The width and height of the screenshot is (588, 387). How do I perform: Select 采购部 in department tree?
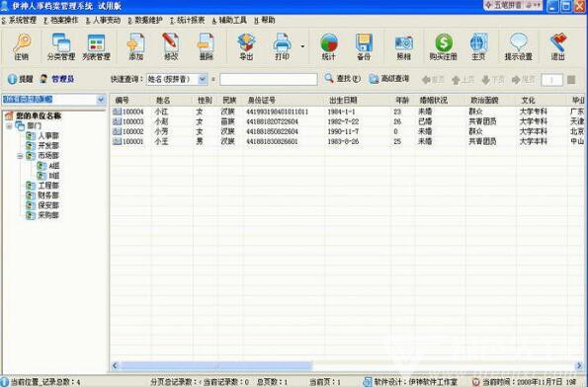point(48,215)
